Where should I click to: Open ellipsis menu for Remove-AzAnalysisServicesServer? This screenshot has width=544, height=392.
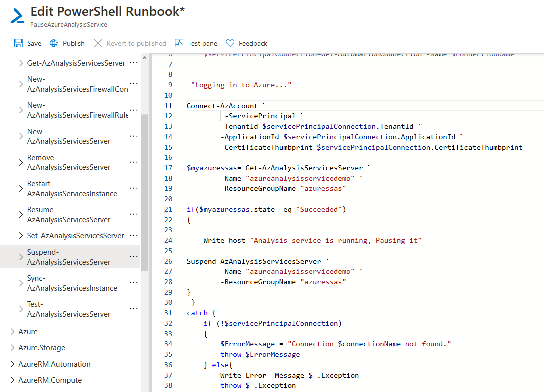point(133,162)
